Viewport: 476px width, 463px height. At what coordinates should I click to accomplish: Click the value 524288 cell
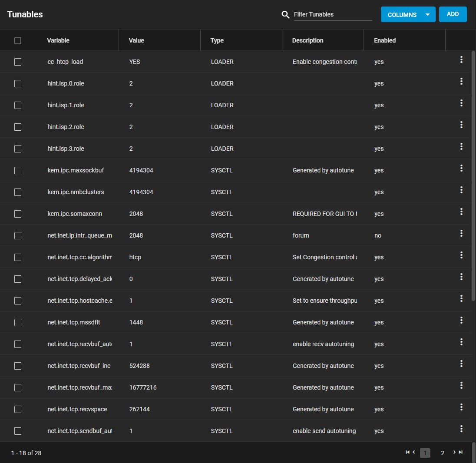point(139,366)
